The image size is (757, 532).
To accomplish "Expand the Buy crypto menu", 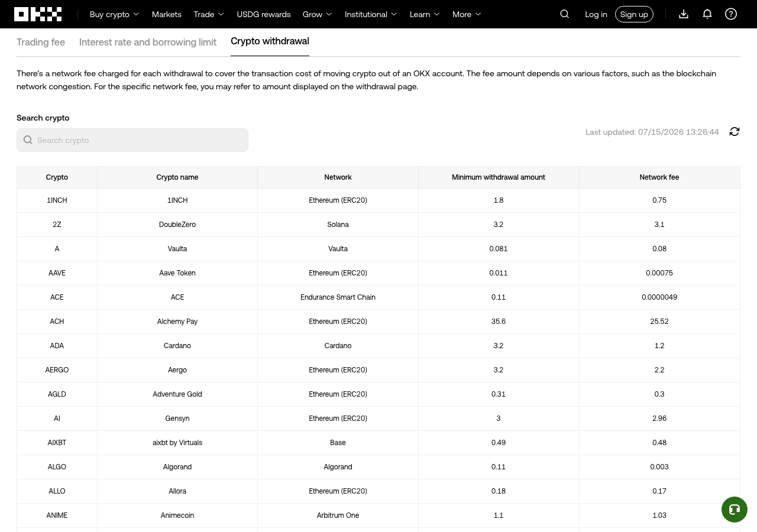I will click(x=114, y=14).
